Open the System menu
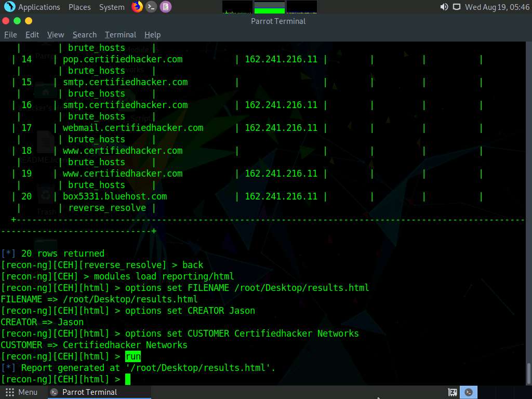This screenshot has width=532, height=399. click(x=112, y=7)
